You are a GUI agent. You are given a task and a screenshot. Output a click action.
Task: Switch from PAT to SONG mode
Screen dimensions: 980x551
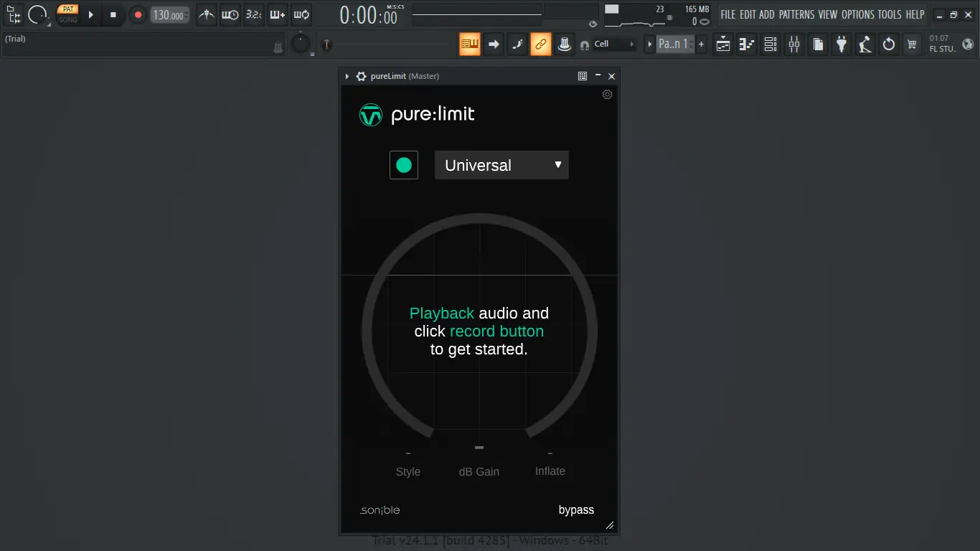point(67,19)
